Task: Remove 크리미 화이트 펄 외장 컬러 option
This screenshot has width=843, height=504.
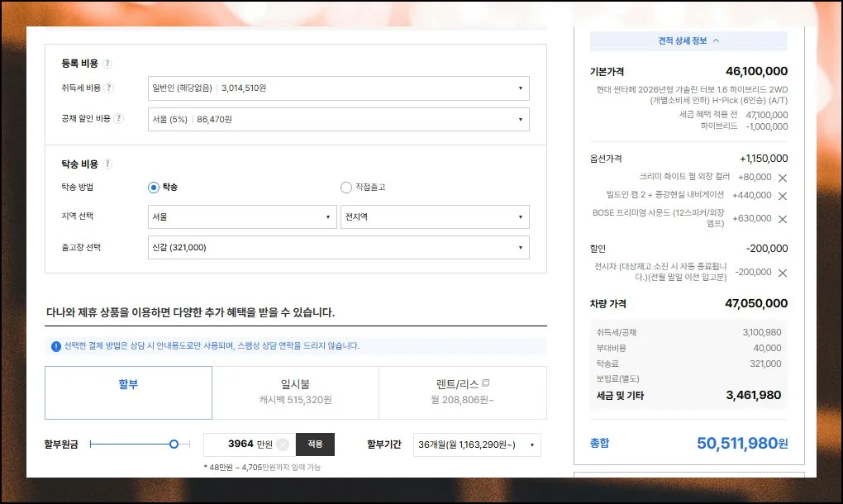Action: (x=783, y=178)
